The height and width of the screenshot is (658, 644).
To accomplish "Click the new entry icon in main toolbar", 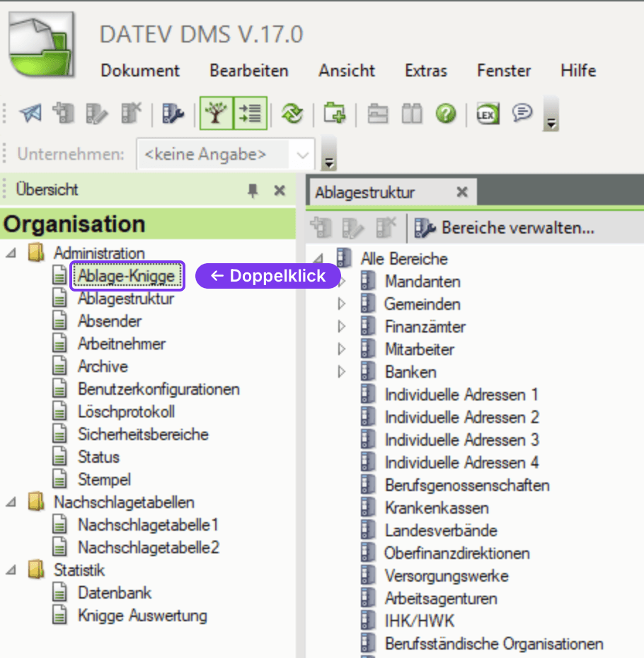I will (64, 113).
